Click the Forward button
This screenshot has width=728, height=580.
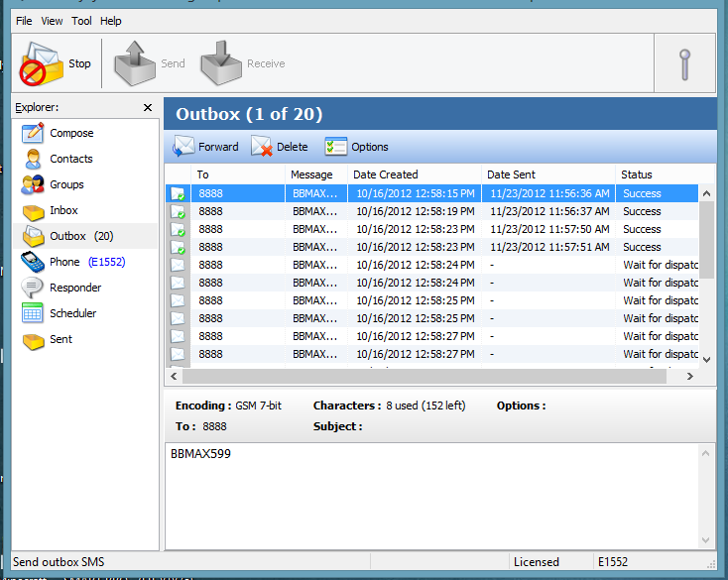(x=206, y=147)
